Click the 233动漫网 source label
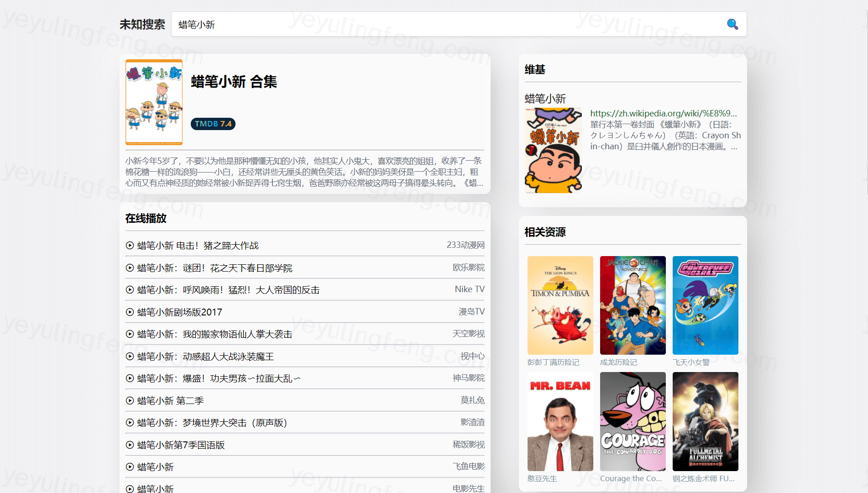This screenshot has width=868, height=493. click(465, 245)
